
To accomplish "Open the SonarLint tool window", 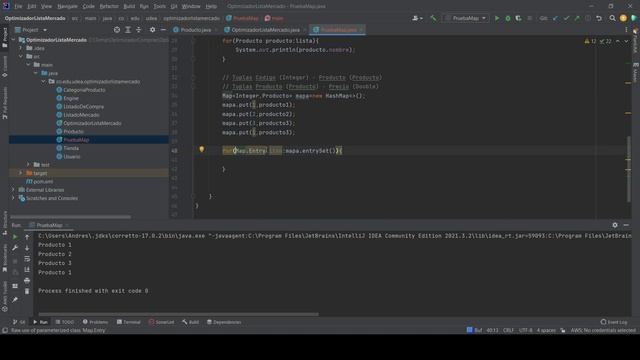I will click(x=161, y=322).
